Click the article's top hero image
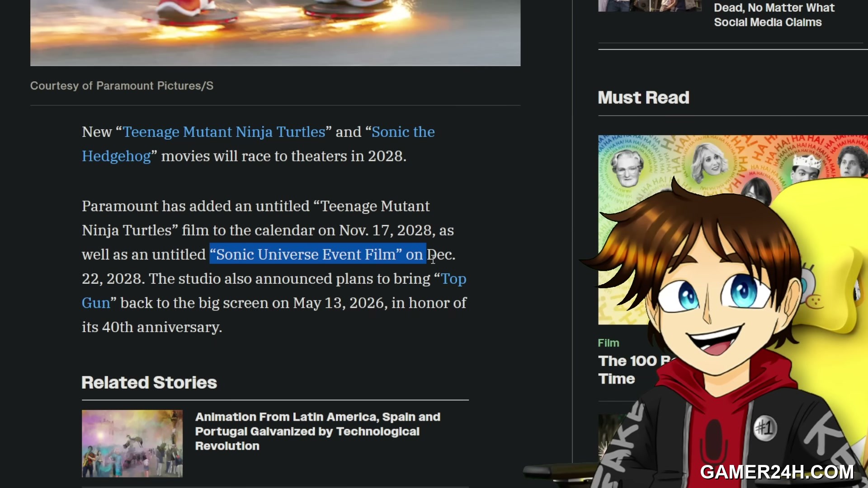The image size is (868, 488). (x=275, y=33)
